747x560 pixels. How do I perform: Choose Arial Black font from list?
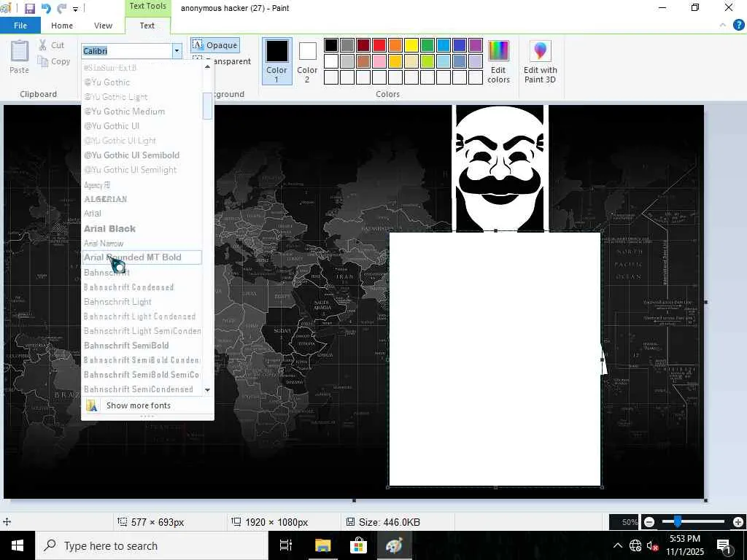click(x=142, y=228)
